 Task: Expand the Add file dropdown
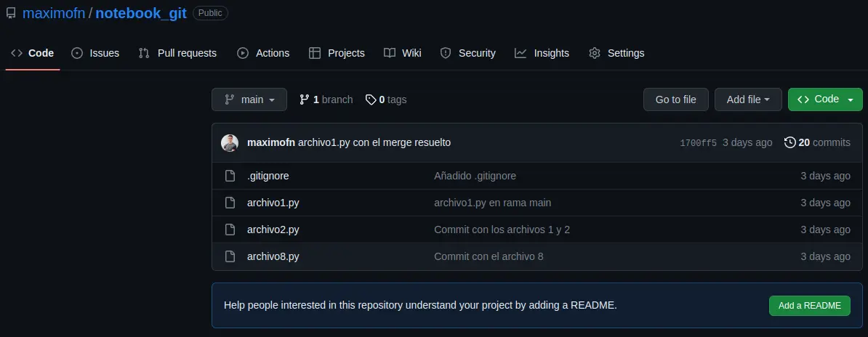coord(748,100)
